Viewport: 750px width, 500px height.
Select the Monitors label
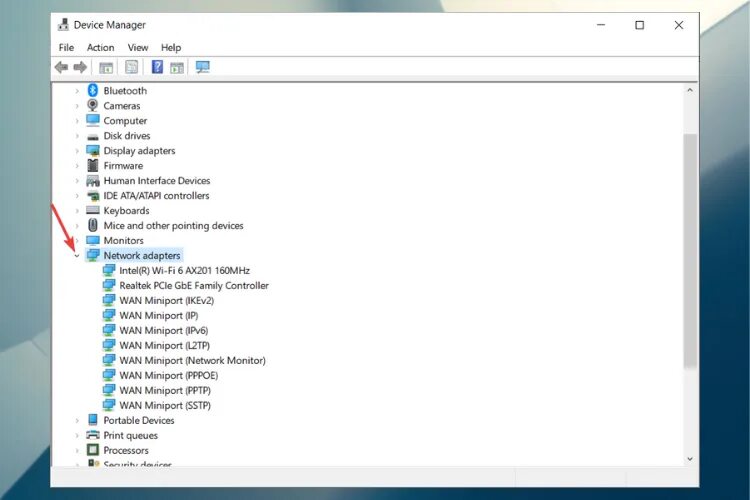click(x=123, y=240)
